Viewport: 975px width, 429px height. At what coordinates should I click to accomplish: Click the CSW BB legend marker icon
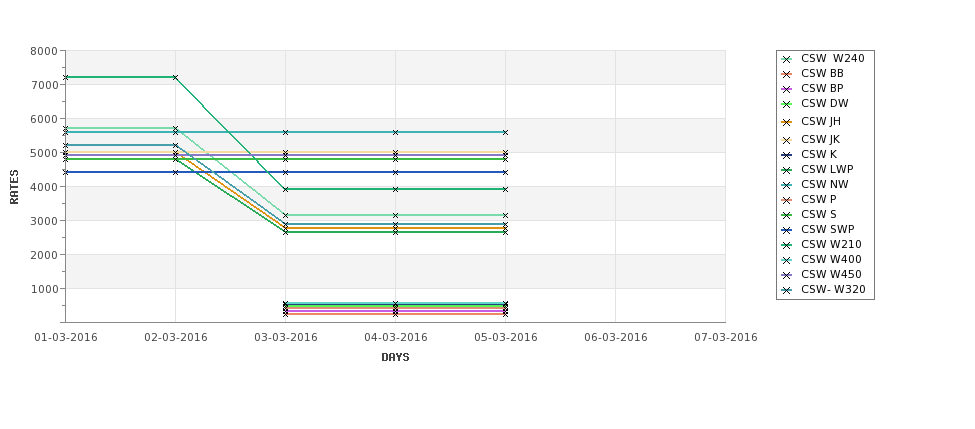coord(787,74)
